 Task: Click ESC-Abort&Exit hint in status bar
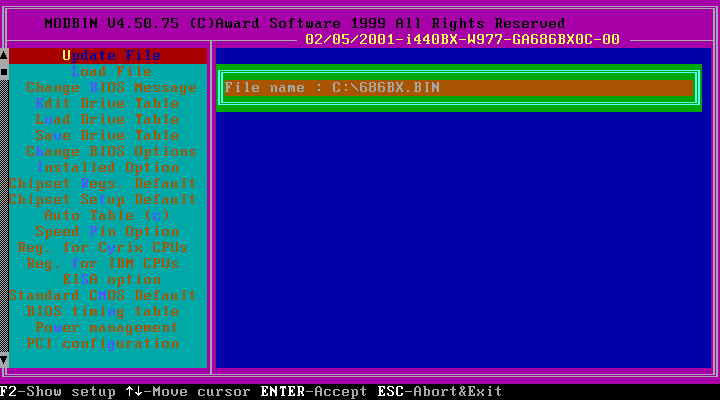coord(440,392)
